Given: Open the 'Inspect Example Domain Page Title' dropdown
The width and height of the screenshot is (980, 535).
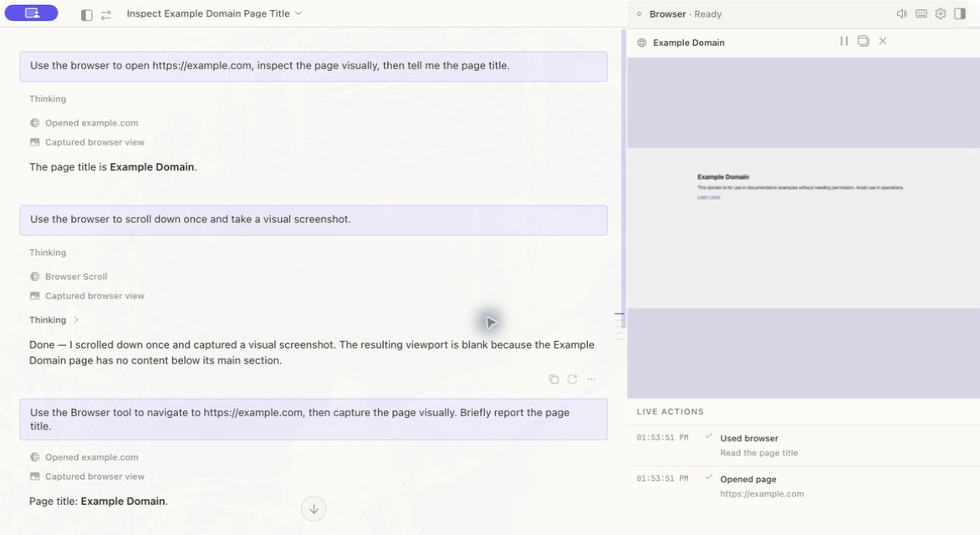Looking at the screenshot, I should (214, 13).
